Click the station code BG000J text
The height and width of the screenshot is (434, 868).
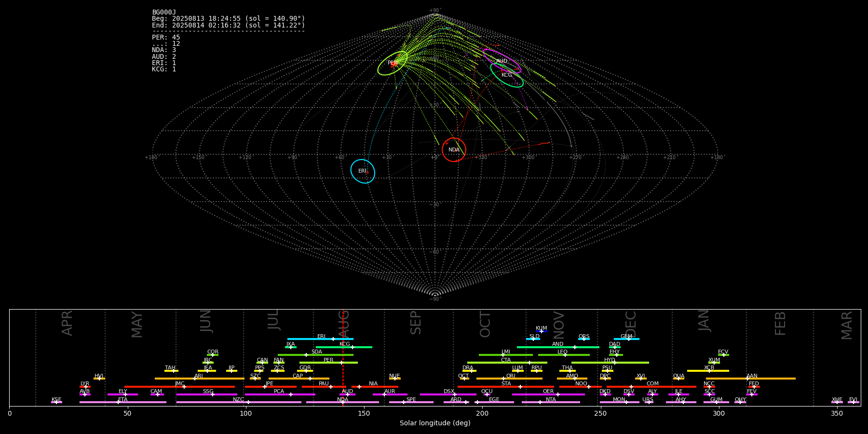(164, 12)
